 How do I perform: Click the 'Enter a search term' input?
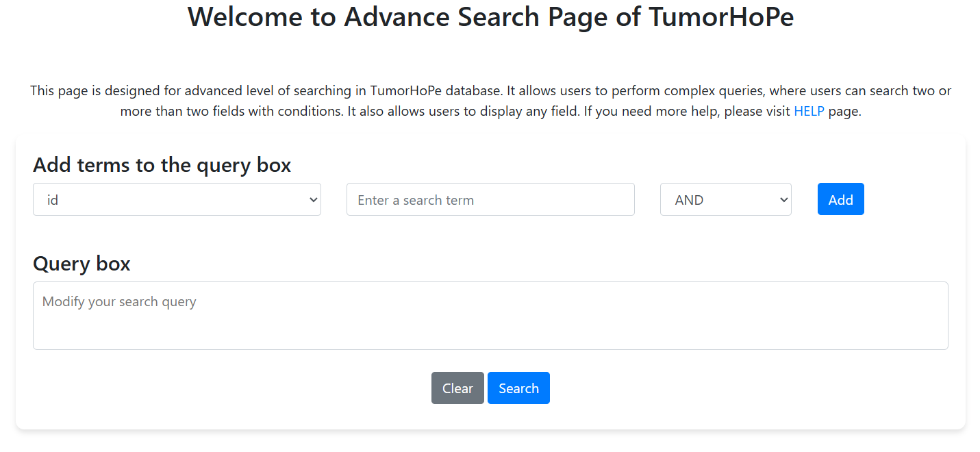tap(490, 199)
